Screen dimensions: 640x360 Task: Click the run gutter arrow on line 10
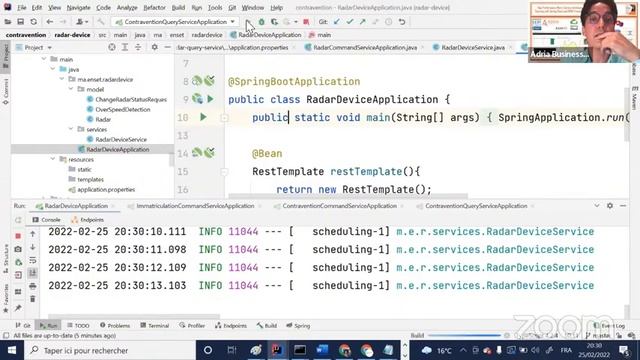point(203,117)
